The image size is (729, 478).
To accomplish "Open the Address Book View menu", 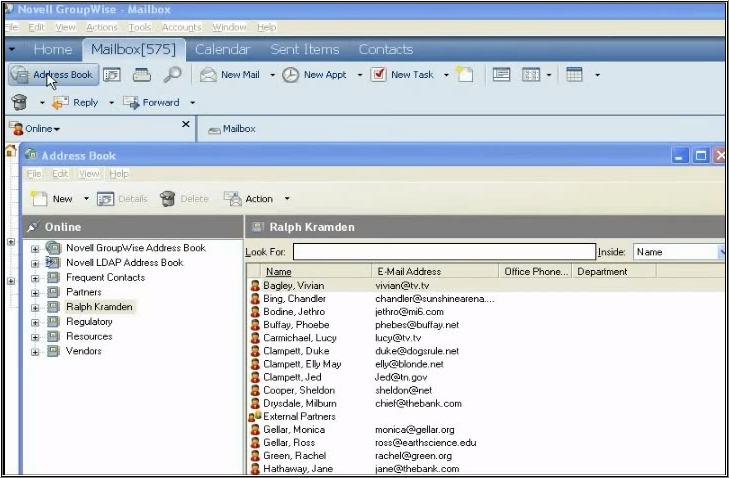I will tap(89, 174).
